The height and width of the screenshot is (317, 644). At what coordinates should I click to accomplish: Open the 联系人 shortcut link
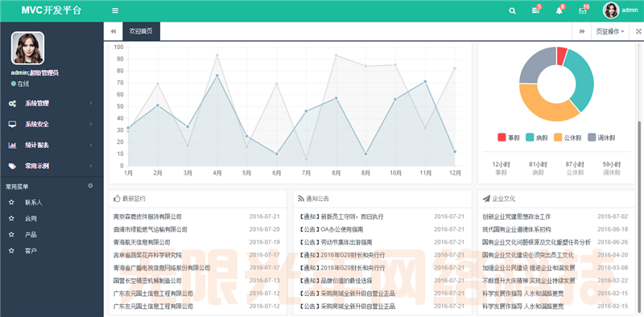[33, 203]
